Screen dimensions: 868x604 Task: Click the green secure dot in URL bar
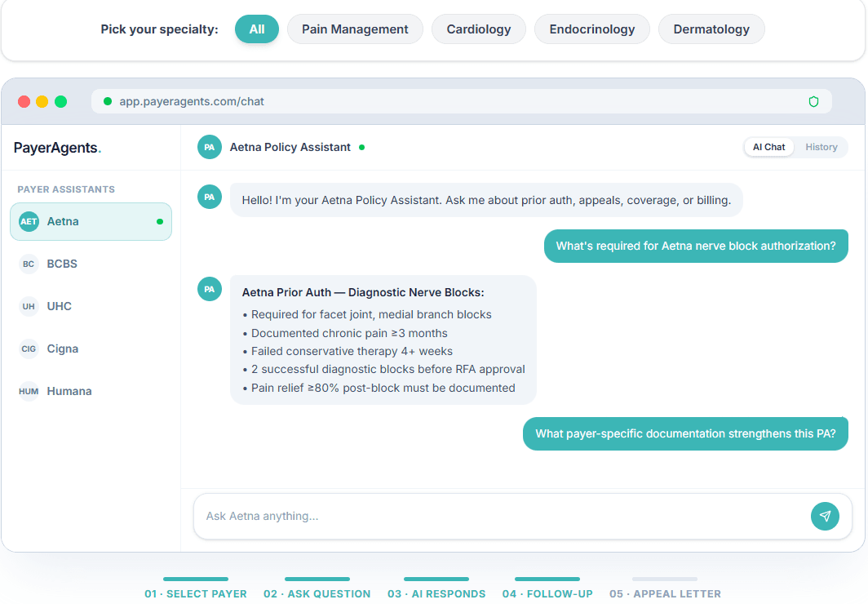[108, 101]
